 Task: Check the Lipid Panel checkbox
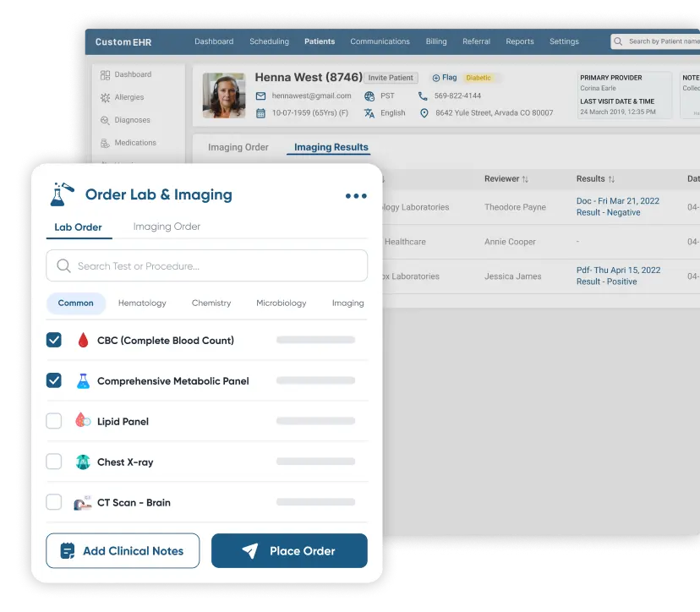pos(54,420)
